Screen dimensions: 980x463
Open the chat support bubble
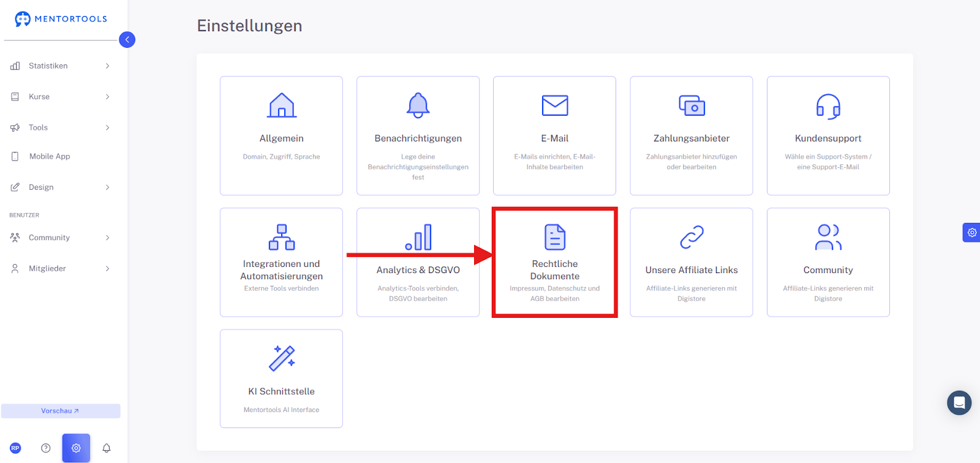pyautogui.click(x=959, y=403)
